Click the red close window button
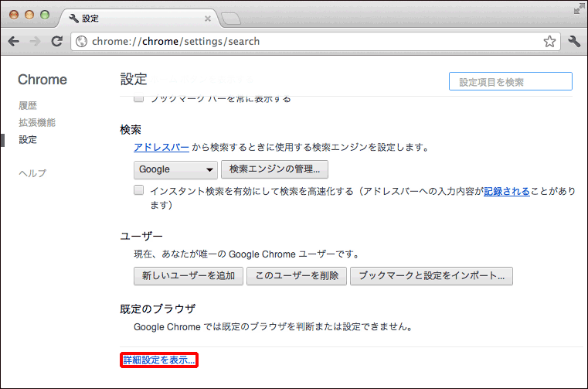This screenshot has height=389, width=588. click(14, 15)
